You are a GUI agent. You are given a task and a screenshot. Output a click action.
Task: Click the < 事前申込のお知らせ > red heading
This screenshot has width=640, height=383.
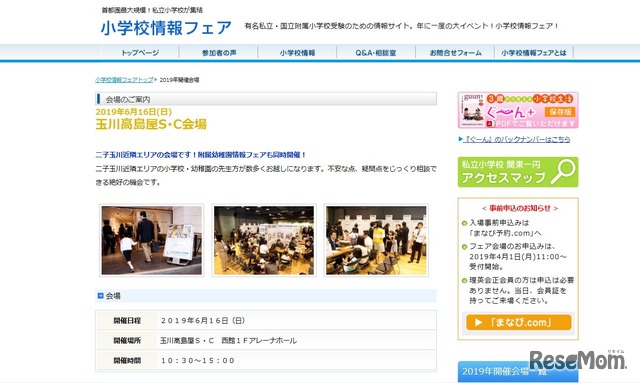coord(520,208)
